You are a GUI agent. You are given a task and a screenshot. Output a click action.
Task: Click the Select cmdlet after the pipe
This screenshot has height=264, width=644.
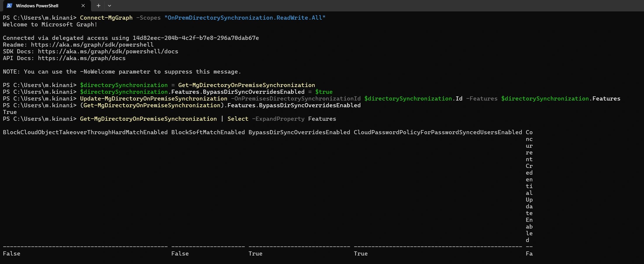[238, 119]
